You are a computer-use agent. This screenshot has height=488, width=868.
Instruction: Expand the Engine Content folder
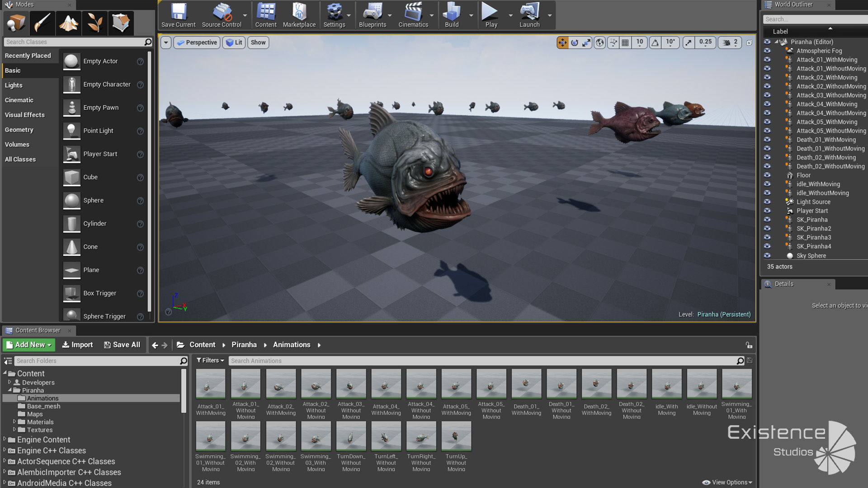pyautogui.click(x=5, y=439)
